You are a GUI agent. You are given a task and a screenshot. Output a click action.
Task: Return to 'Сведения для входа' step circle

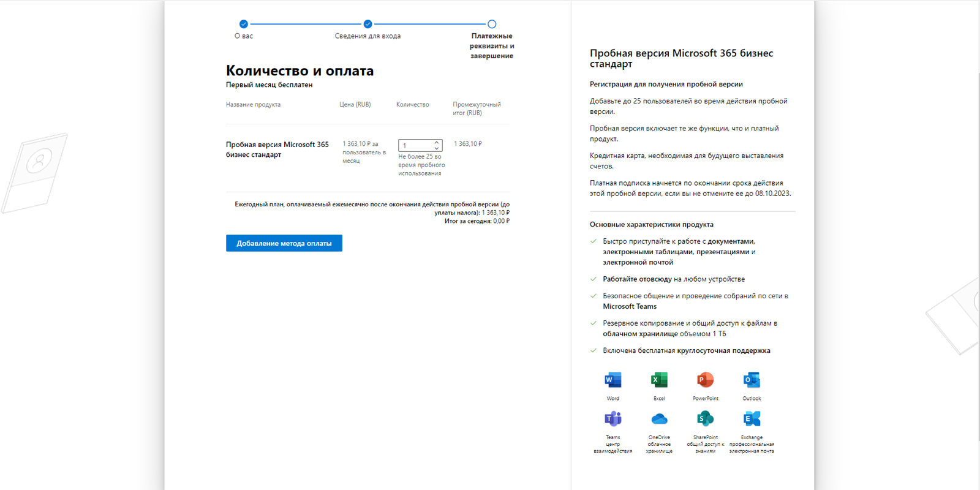coord(367,24)
